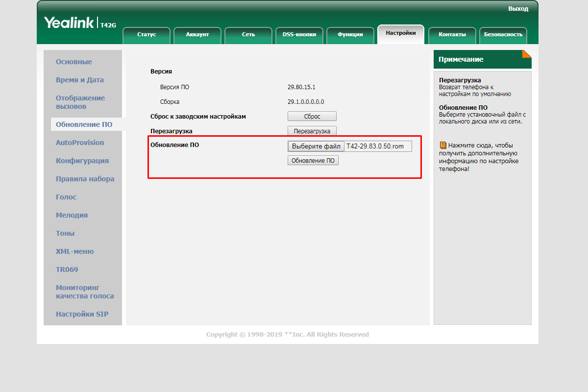Click the help question mark icon
Image resolution: width=588 pixels, height=392 pixels.
[443, 146]
